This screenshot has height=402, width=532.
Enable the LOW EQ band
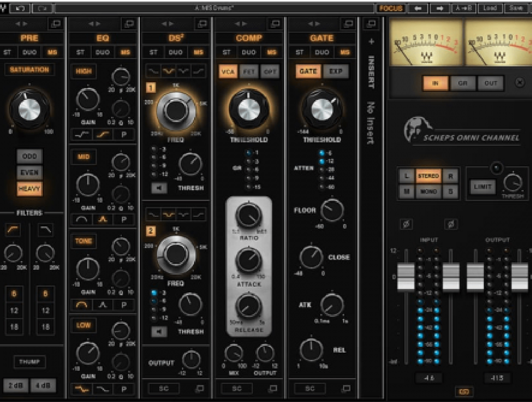(x=84, y=325)
